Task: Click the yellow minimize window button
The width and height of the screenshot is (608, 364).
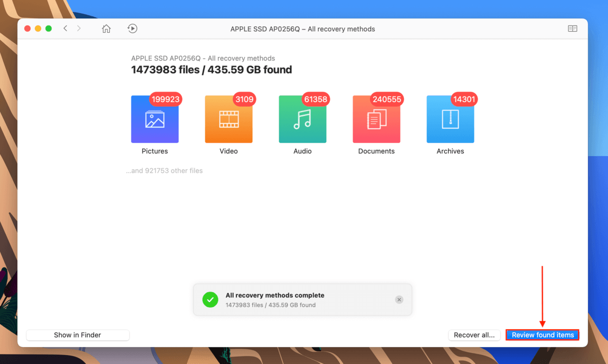Action: [38, 28]
